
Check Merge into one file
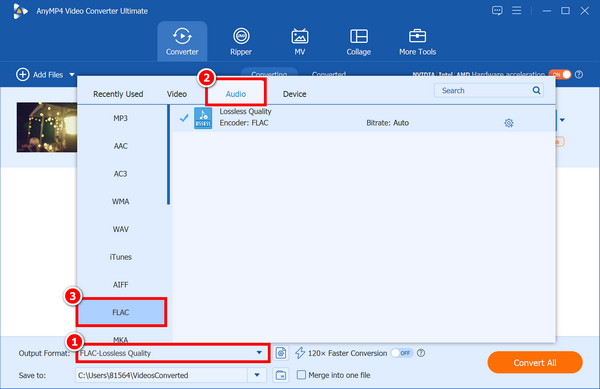302,375
